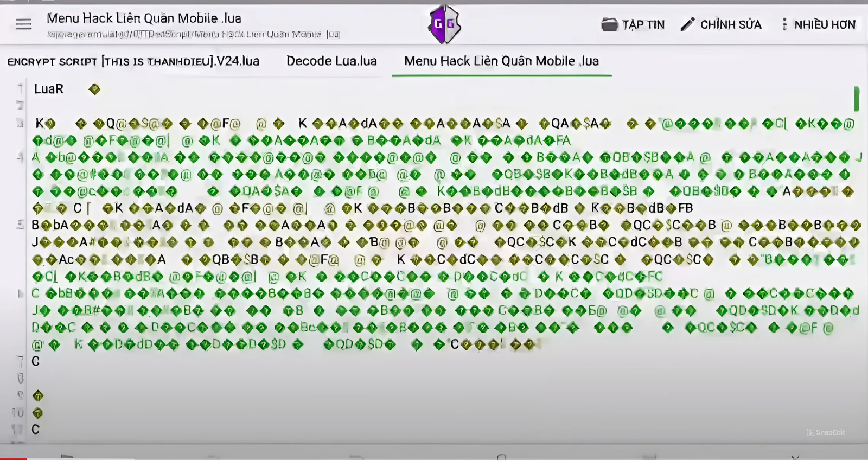Viewport: 868px width, 460px height.
Task: Click the letter 'C' on line 7
Action: coord(35,361)
